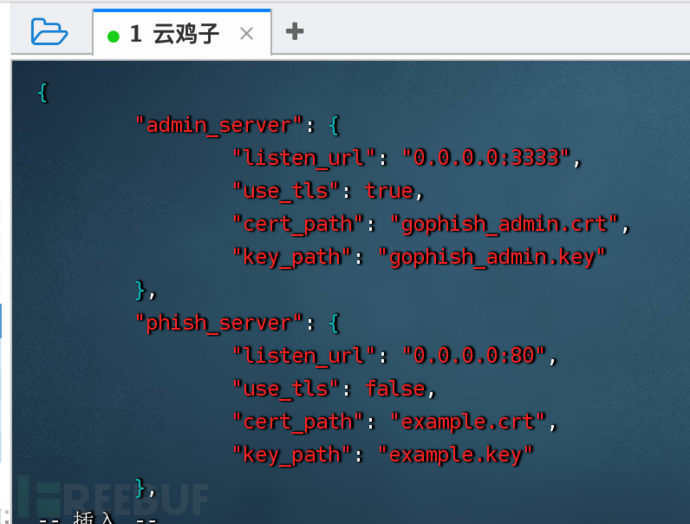Click the admin_server "listen_url" key
This screenshot has height=524, width=690.
[304, 158]
